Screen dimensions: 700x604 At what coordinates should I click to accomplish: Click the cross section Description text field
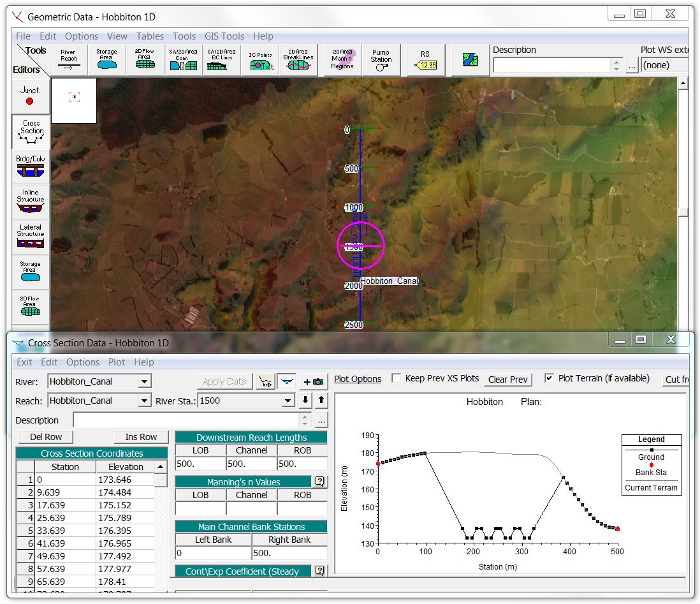186,420
